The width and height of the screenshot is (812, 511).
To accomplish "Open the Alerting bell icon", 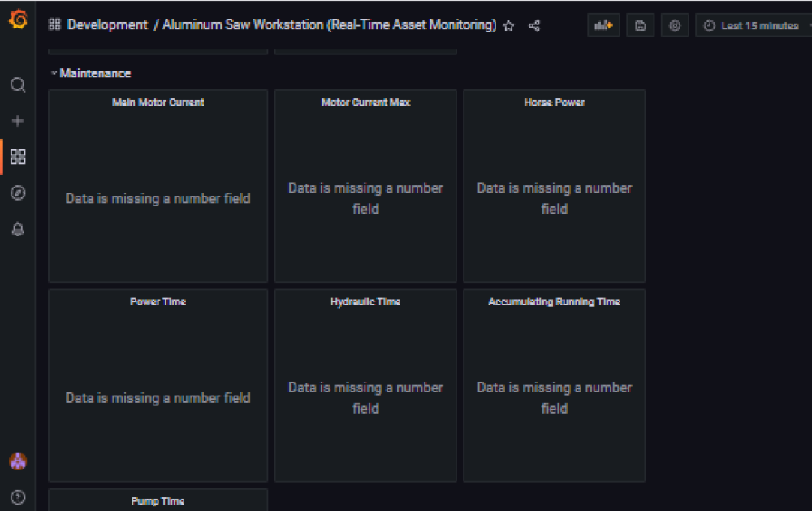I will [18, 230].
